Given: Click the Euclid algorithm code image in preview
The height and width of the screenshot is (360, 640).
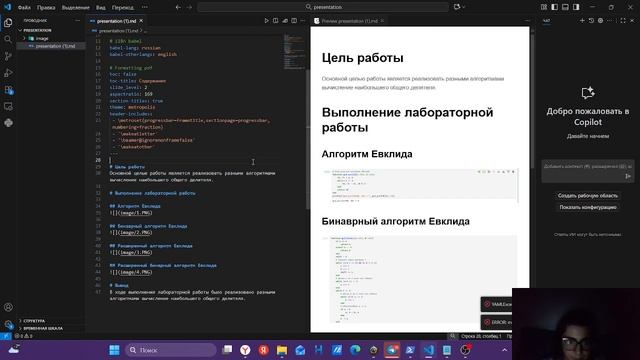Looking at the screenshot, I should tap(420, 185).
